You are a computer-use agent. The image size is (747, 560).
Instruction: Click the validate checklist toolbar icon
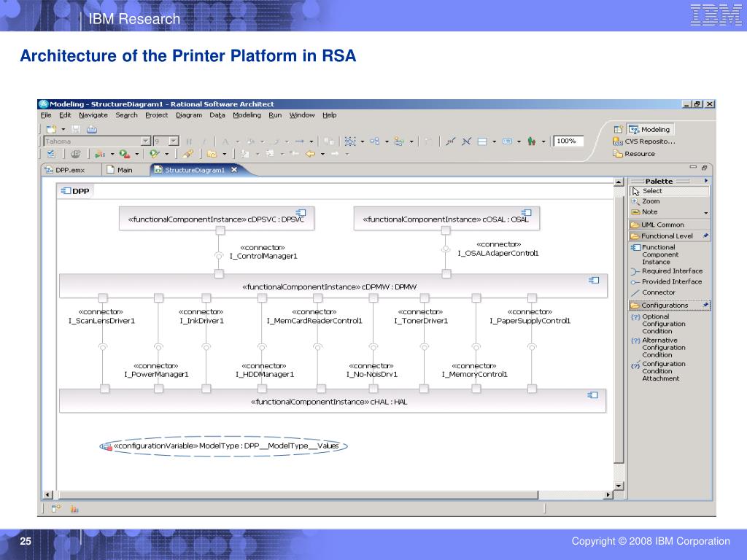coord(51,154)
